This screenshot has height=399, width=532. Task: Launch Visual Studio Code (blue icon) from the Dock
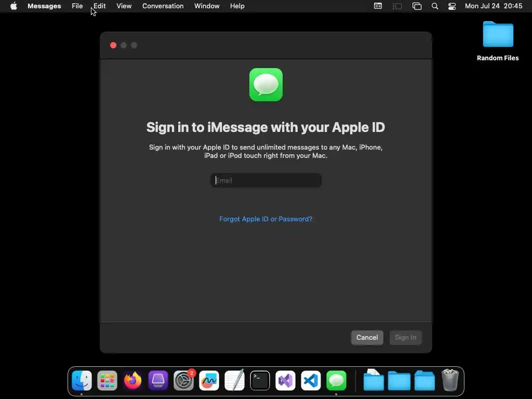coord(311,380)
